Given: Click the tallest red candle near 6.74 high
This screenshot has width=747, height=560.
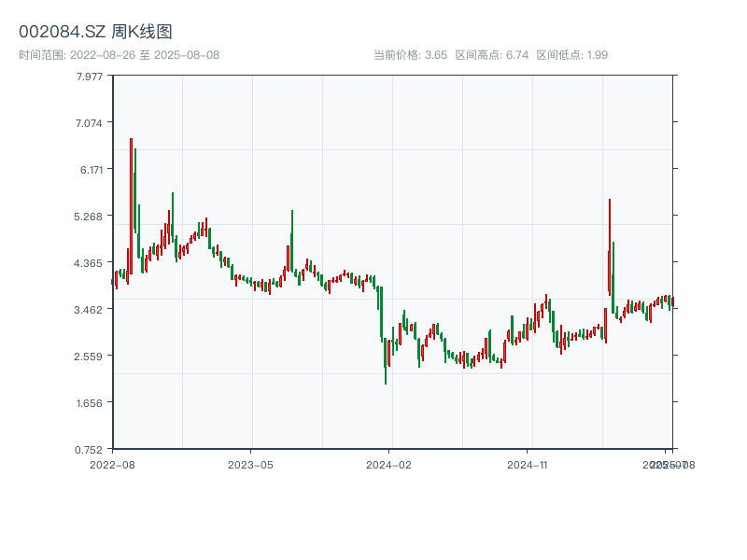Looking at the screenshot, I should [131, 205].
